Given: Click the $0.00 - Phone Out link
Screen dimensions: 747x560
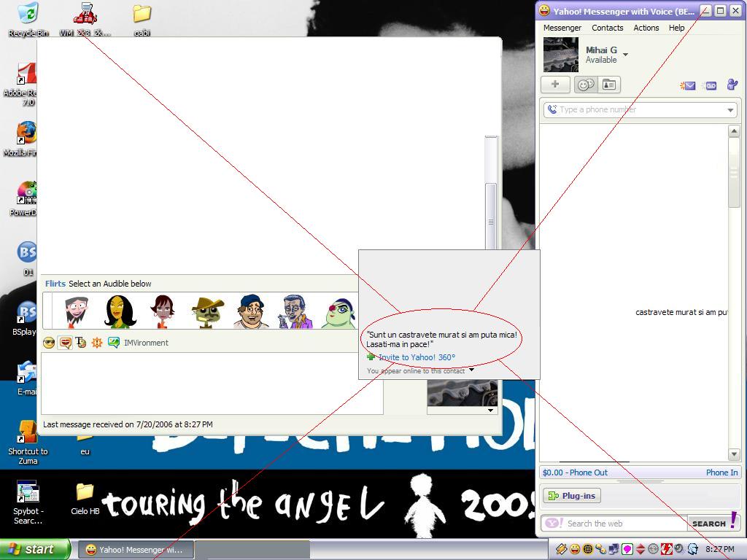Looking at the screenshot, I should tap(575, 472).
